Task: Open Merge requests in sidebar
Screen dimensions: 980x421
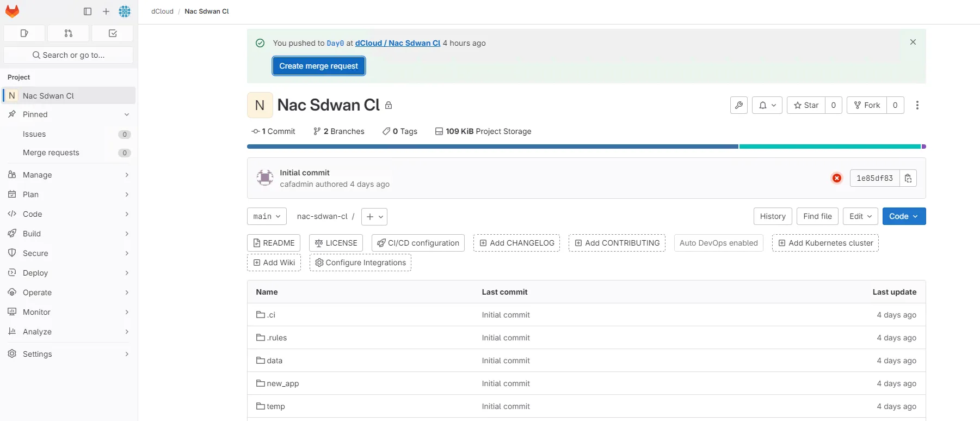Action: point(51,153)
